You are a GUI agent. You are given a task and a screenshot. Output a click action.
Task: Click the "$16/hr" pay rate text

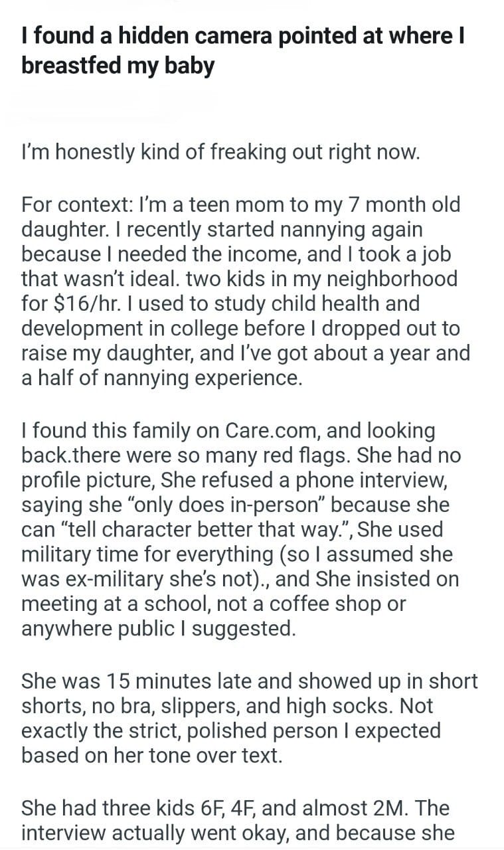(x=80, y=303)
